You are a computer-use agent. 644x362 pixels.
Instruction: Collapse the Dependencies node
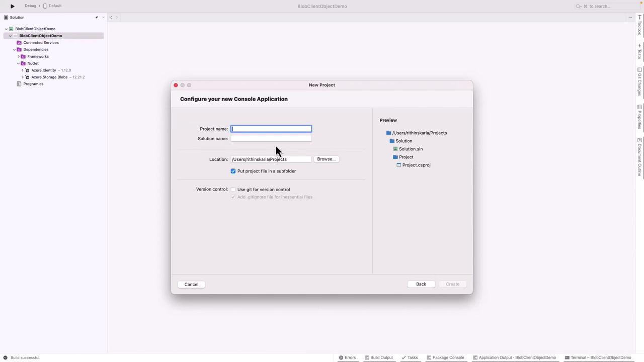pos(14,50)
